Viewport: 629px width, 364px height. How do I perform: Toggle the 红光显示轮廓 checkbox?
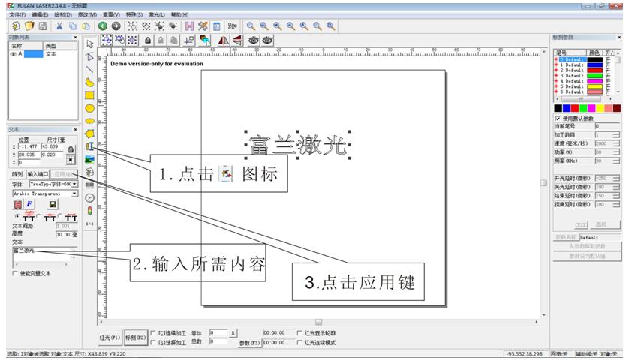(300, 332)
